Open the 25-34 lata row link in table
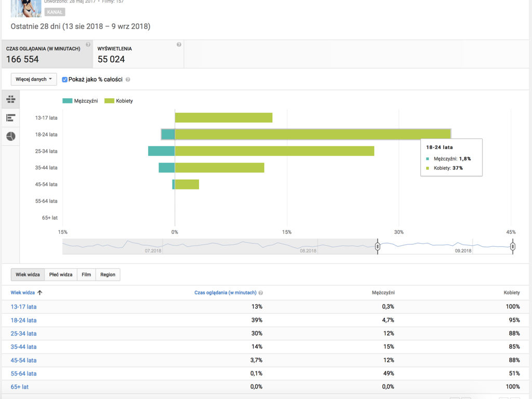 click(x=23, y=334)
